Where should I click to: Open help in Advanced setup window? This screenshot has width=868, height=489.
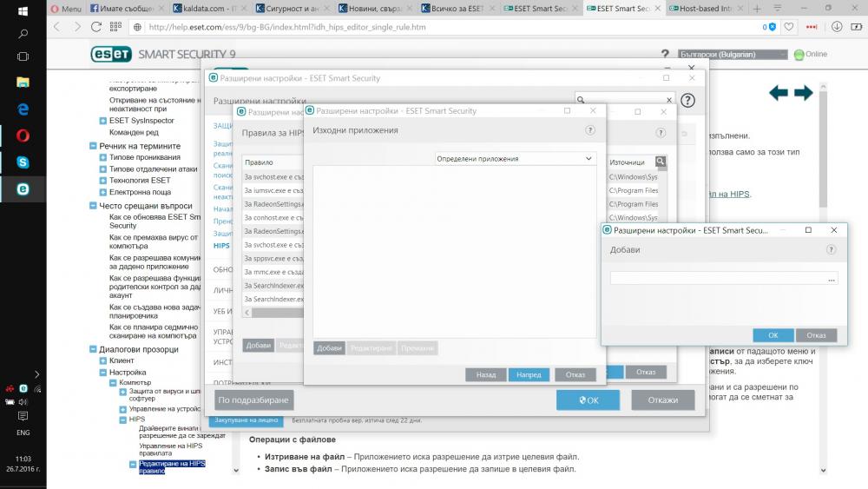687,100
